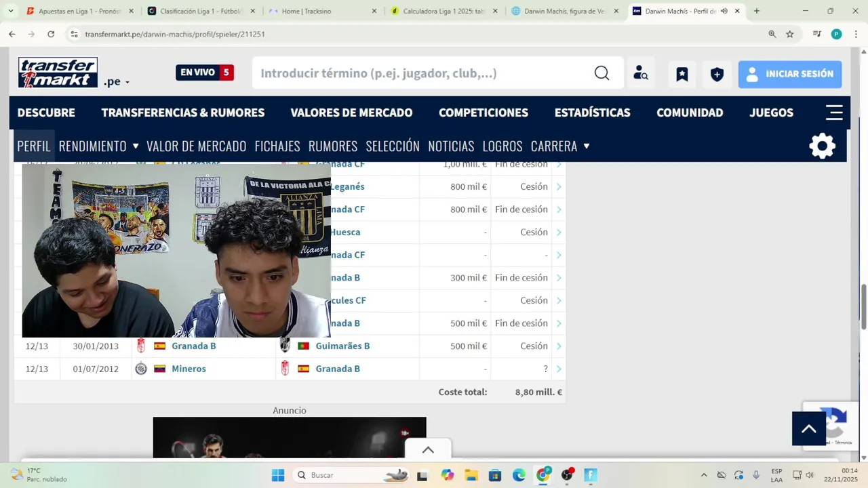
Task: Select the SELECCIÓN tab
Action: coord(393,146)
